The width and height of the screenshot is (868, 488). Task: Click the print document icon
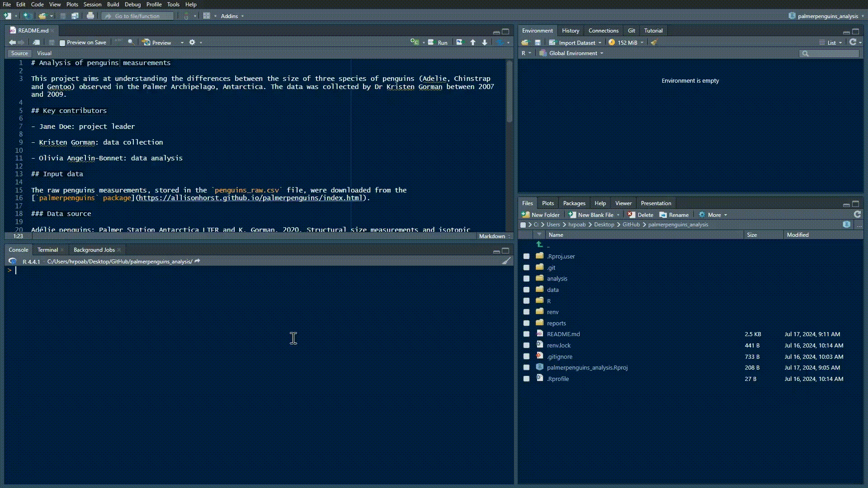click(90, 16)
